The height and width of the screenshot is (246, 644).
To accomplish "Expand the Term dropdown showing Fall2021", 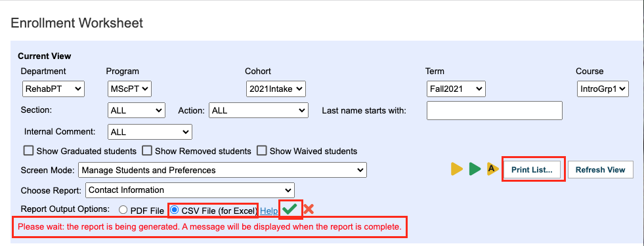I will tap(456, 89).
